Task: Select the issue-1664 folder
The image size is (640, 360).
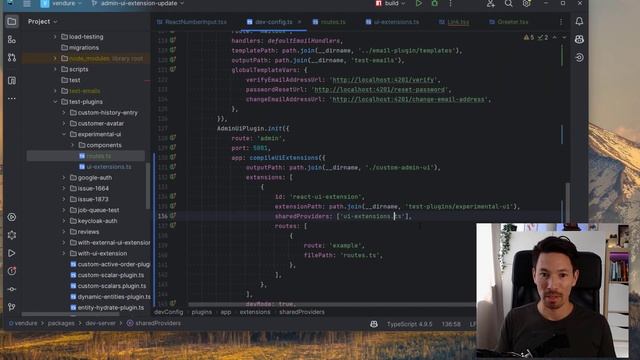Action: (89, 189)
